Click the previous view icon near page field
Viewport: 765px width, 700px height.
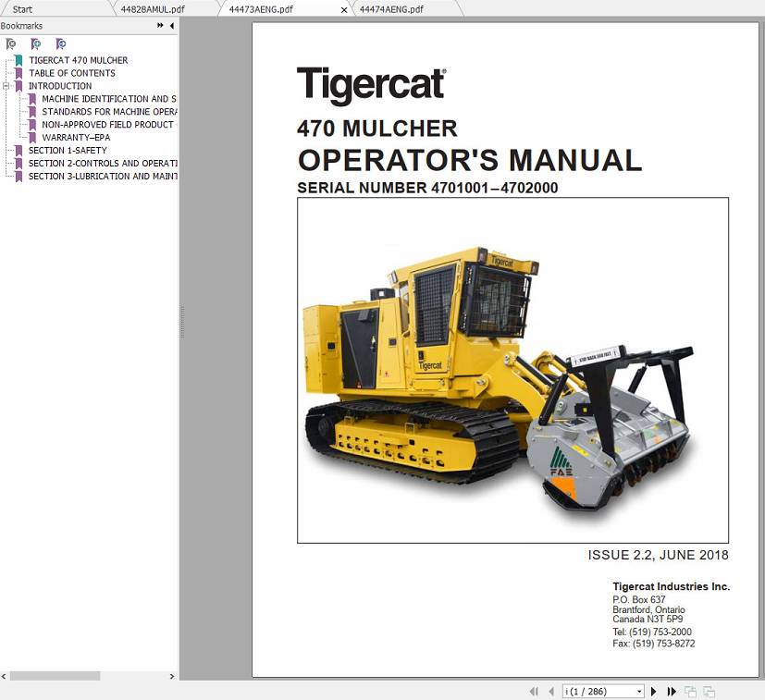689,691
